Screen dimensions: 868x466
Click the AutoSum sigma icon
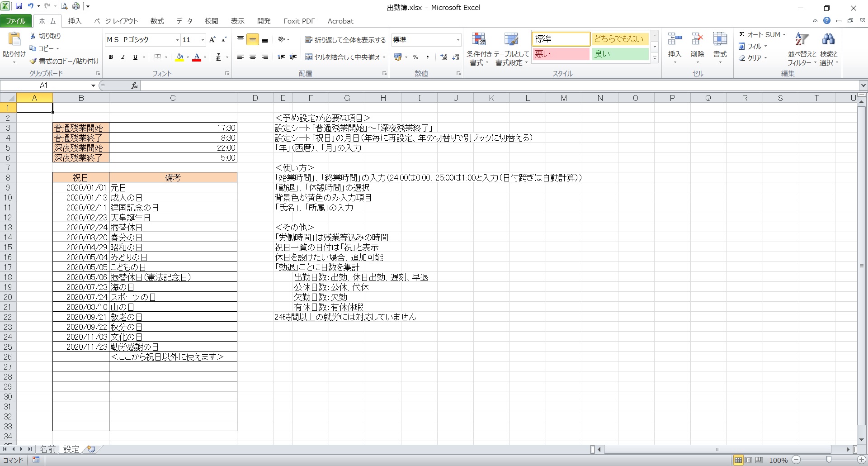(x=742, y=34)
